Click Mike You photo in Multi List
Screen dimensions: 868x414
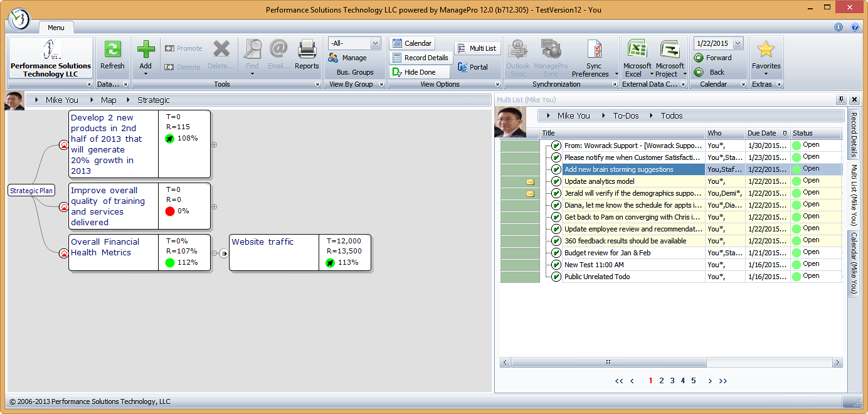click(510, 121)
